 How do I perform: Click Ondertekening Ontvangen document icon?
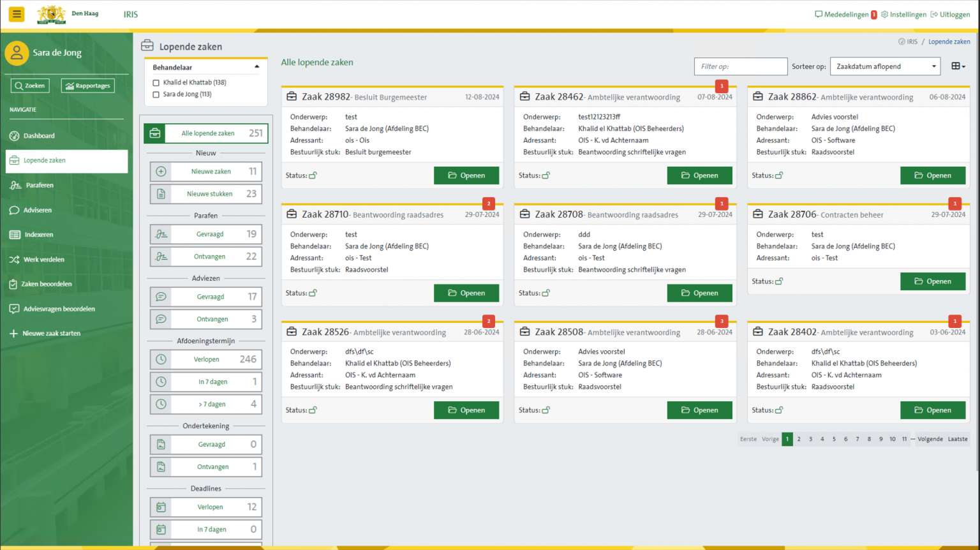point(161,466)
